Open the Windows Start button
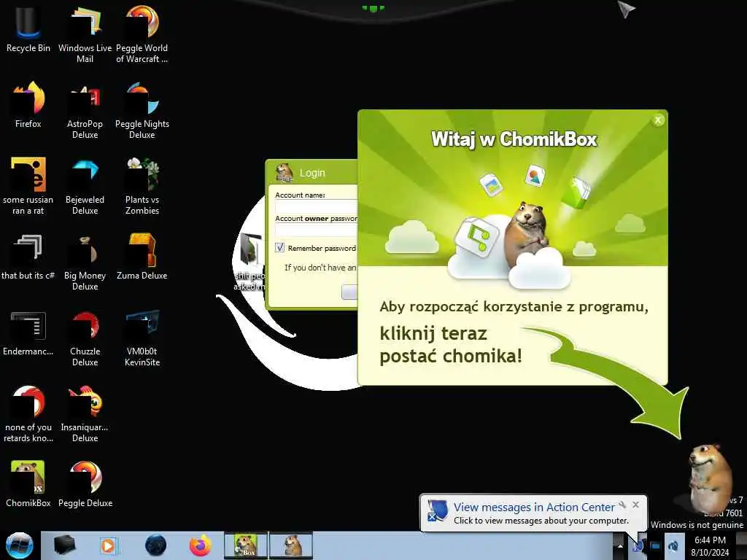The image size is (747, 560). pyautogui.click(x=20, y=545)
